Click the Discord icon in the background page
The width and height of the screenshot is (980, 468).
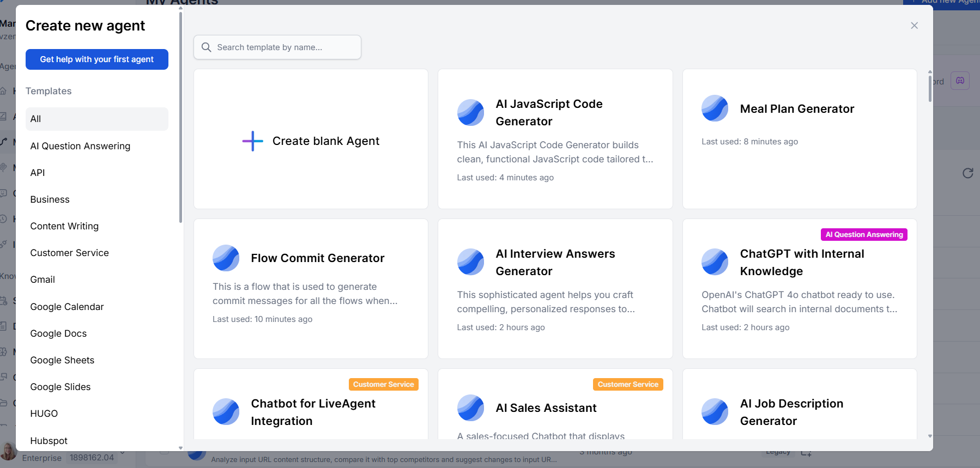click(x=960, y=81)
